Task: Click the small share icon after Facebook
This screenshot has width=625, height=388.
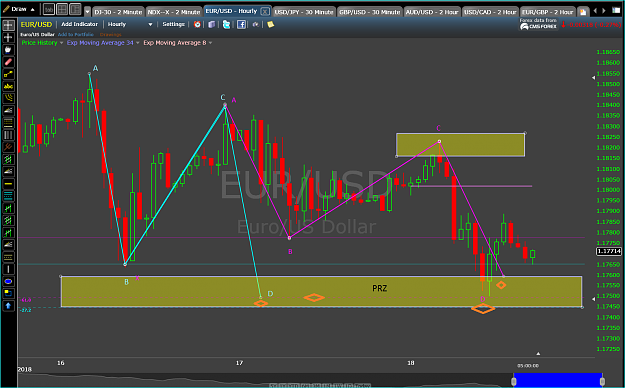Action: point(256,24)
